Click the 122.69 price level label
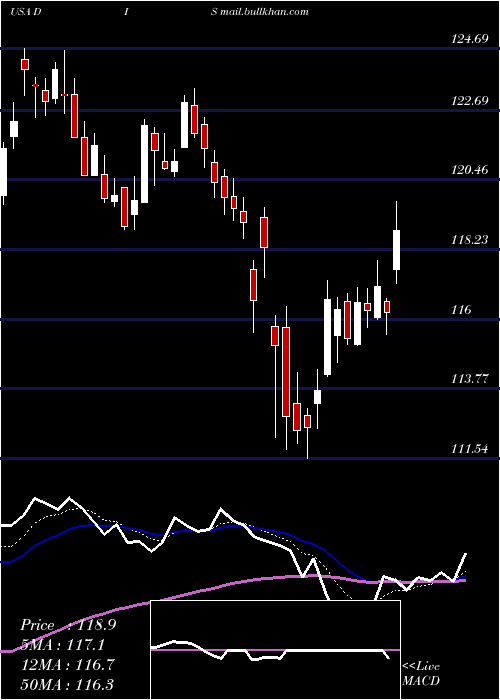This screenshot has height=700, width=500. 470,100
